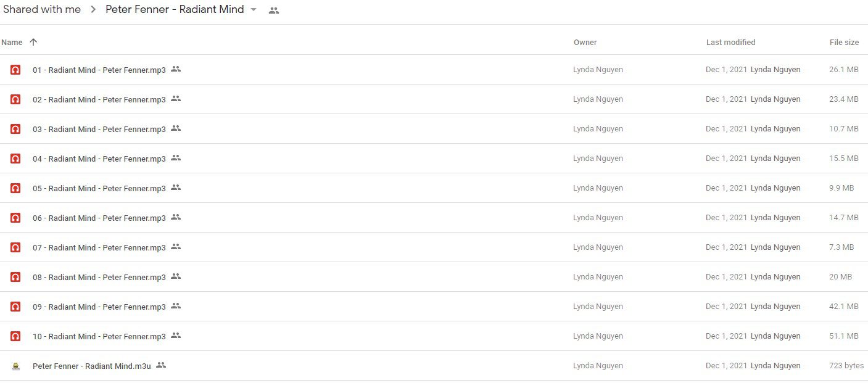Click audio file icon for track 01
The width and height of the screenshot is (868, 388).
coord(15,70)
